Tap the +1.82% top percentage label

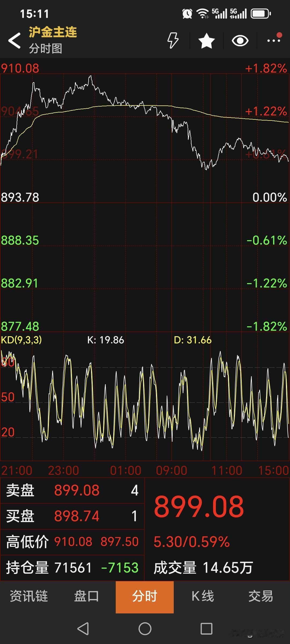coord(266,68)
